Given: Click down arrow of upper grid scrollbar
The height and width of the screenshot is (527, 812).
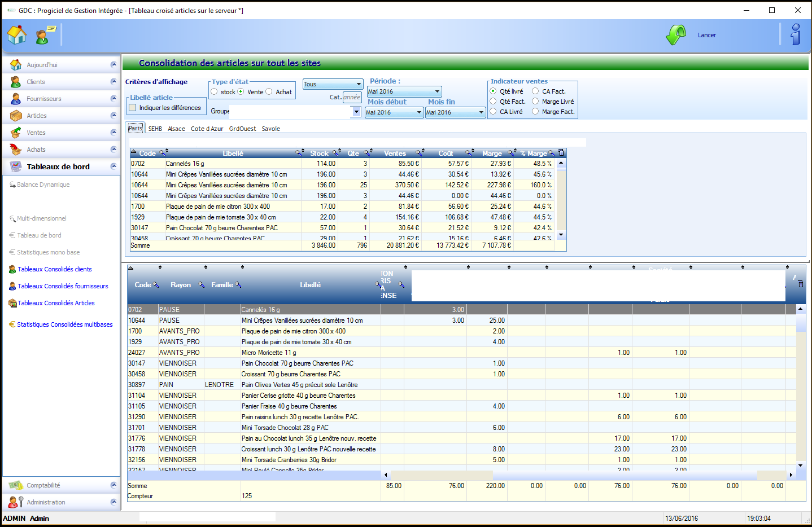Looking at the screenshot, I should coord(561,234).
